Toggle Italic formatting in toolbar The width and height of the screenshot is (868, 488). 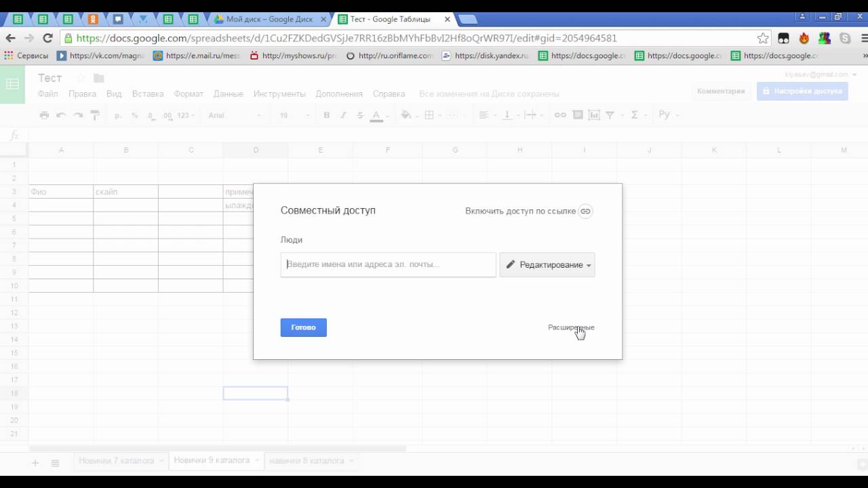[343, 116]
